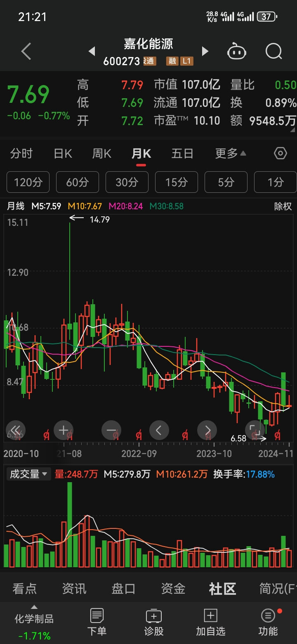Tap the 加自选 add watchlist icon

coord(211,616)
